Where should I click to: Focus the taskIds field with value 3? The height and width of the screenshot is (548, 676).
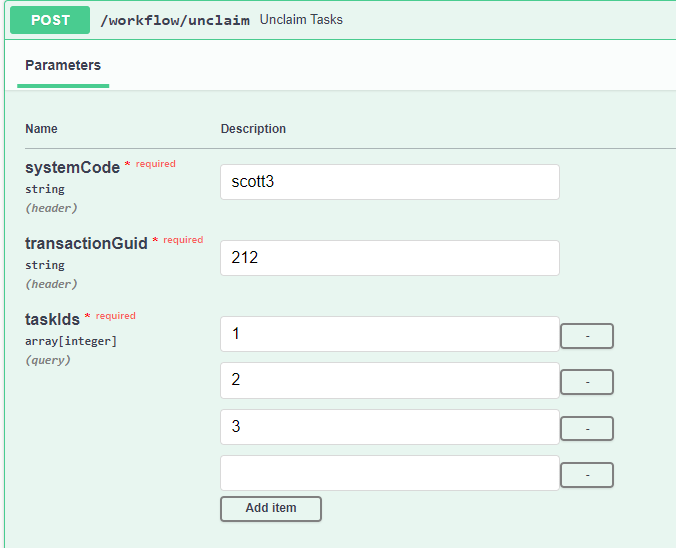coord(390,427)
